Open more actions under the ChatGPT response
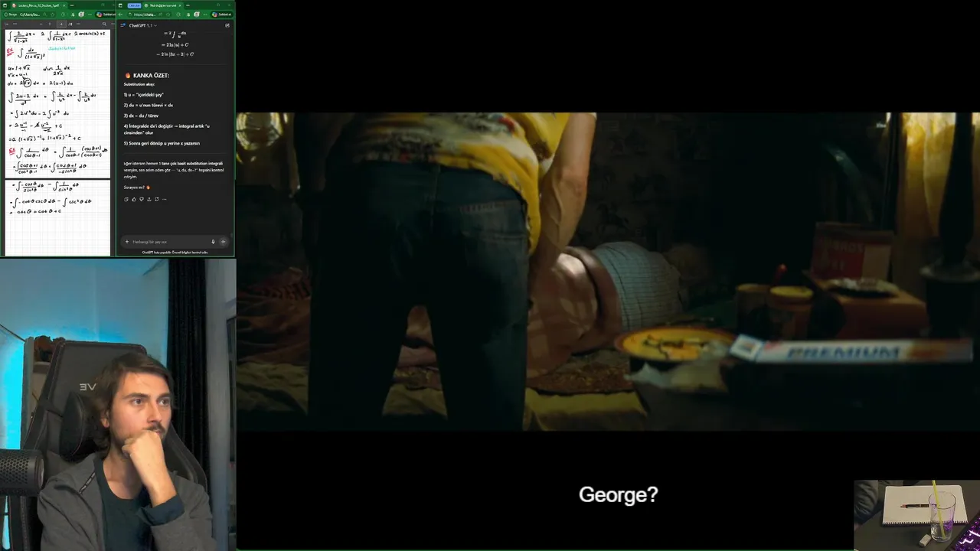This screenshot has width=980, height=551. [x=164, y=199]
